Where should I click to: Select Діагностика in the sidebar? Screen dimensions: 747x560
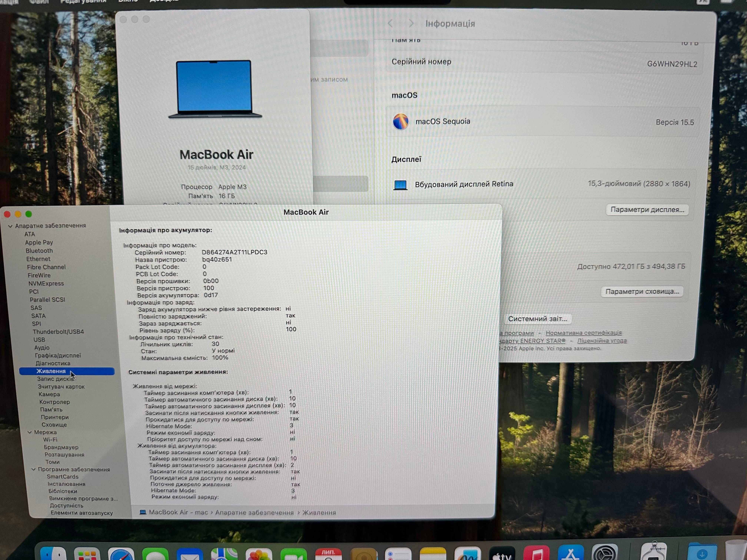pyautogui.click(x=53, y=363)
